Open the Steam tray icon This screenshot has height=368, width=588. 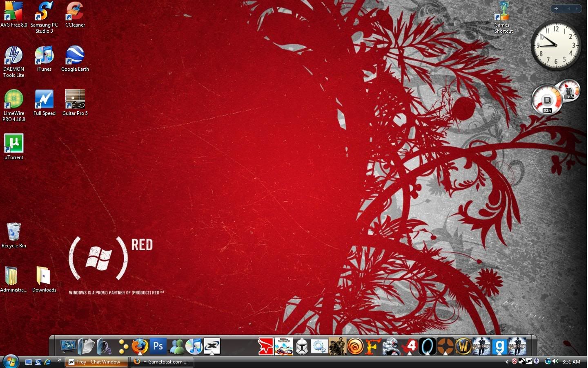521,361
